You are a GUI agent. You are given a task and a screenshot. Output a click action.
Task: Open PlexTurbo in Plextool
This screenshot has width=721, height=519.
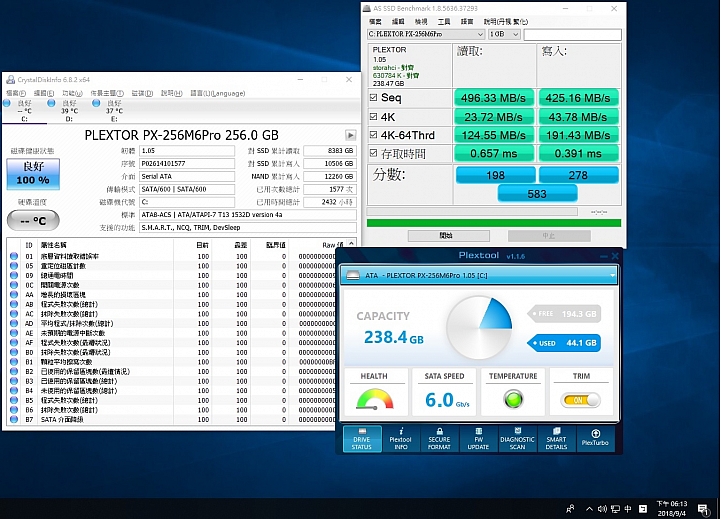[x=595, y=439]
